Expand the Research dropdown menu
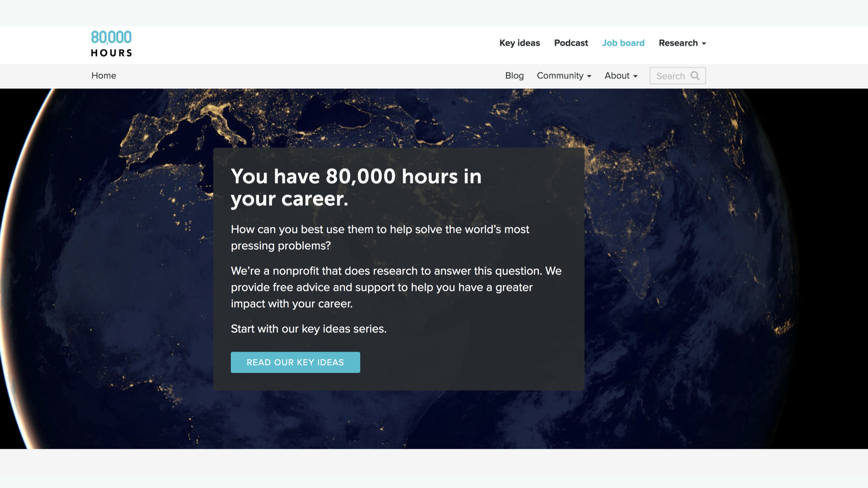868x488 pixels. (x=682, y=43)
